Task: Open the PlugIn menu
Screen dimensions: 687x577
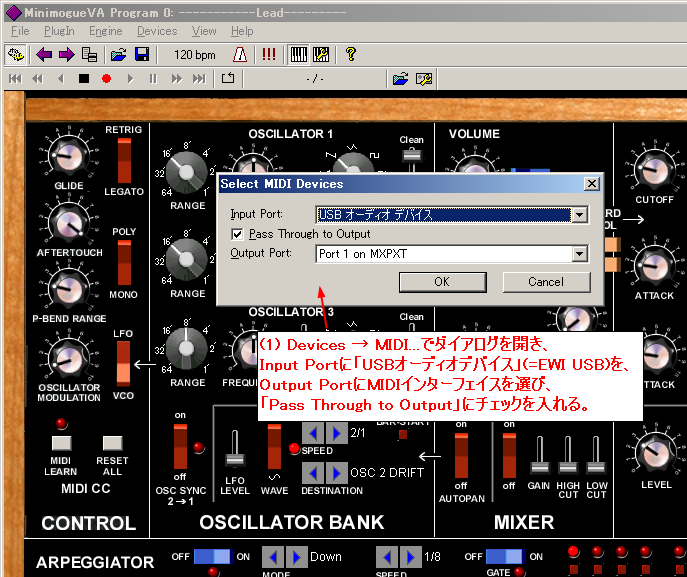Action: (x=59, y=31)
